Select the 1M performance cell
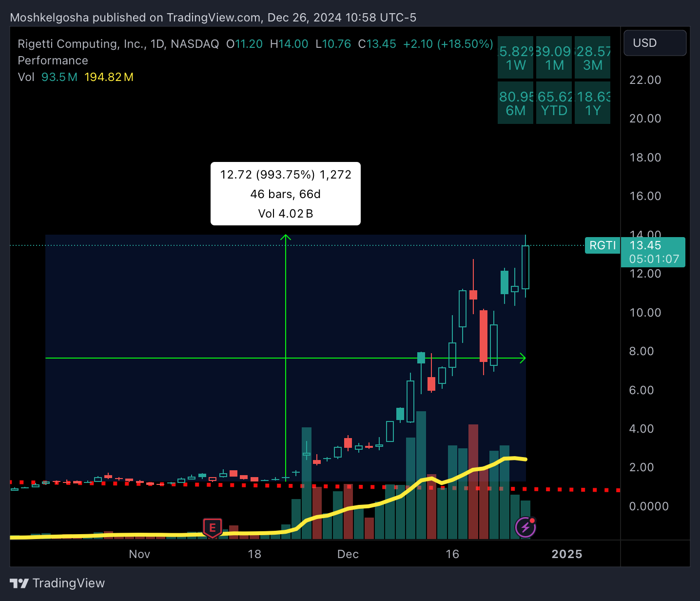The width and height of the screenshot is (700, 601). tap(554, 58)
